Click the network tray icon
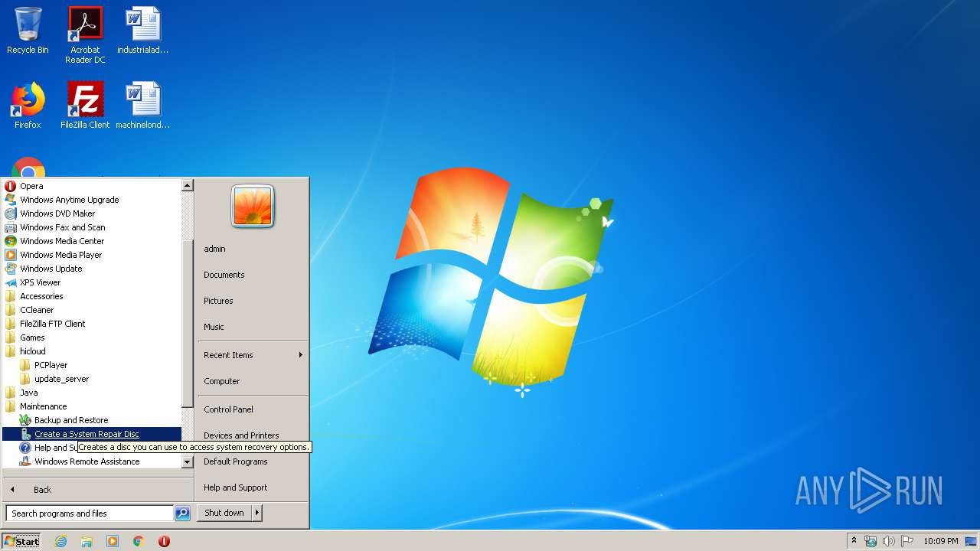This screenshot has height=551, width=980. point(871,541)
